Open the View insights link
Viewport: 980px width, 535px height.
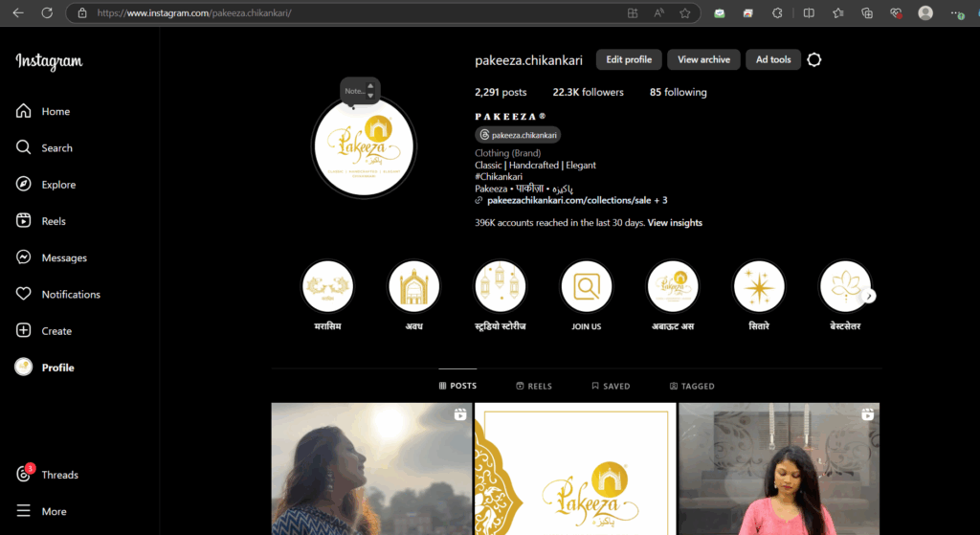675,222
